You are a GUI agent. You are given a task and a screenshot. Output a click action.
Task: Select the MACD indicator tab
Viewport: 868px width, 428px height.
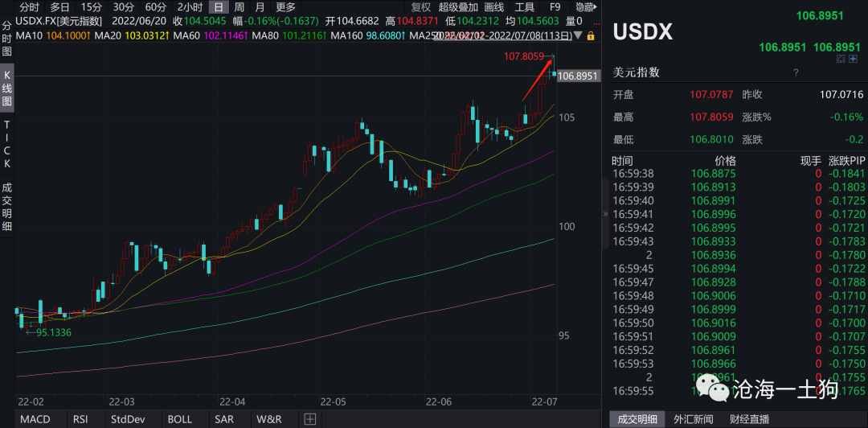(x=35, y=419)
